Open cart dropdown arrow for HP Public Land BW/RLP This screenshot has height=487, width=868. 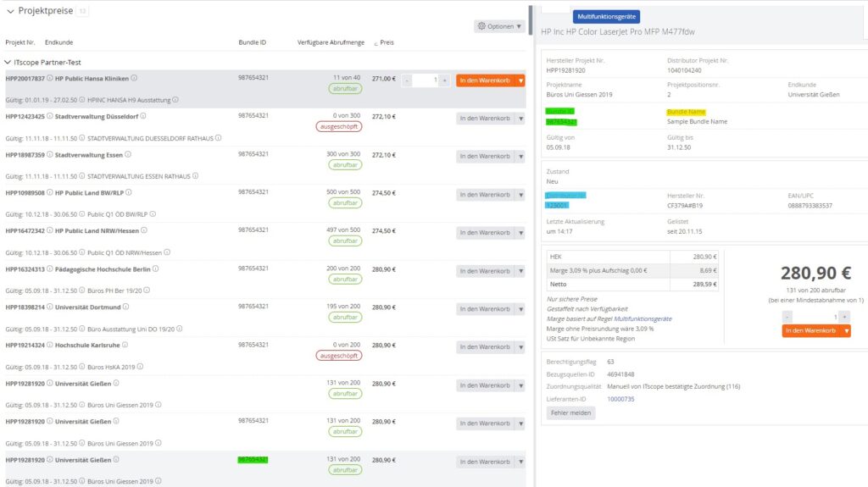[521, 195]
